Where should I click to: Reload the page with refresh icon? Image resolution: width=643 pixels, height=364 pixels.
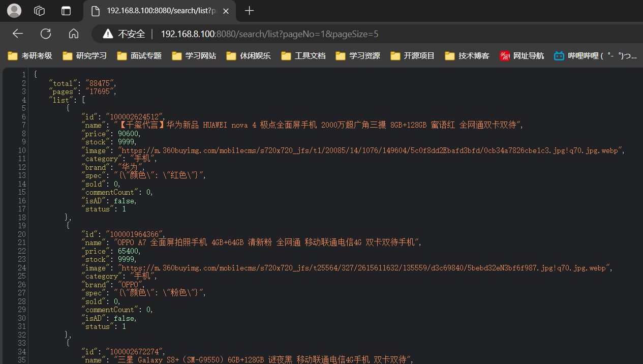click(x=46, y=34)
